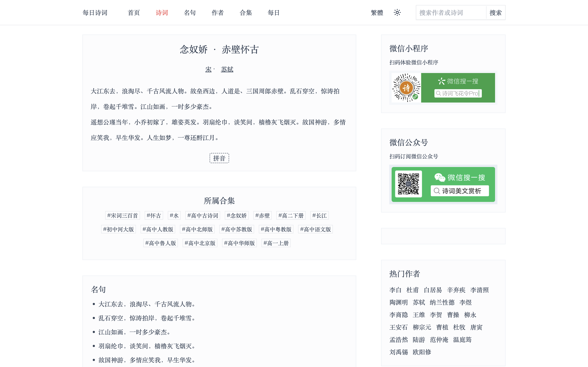The width and height of the screenshot is (588, 367).
Task: Toggle the light/dark theme sun icon
Action: point(397,12)
